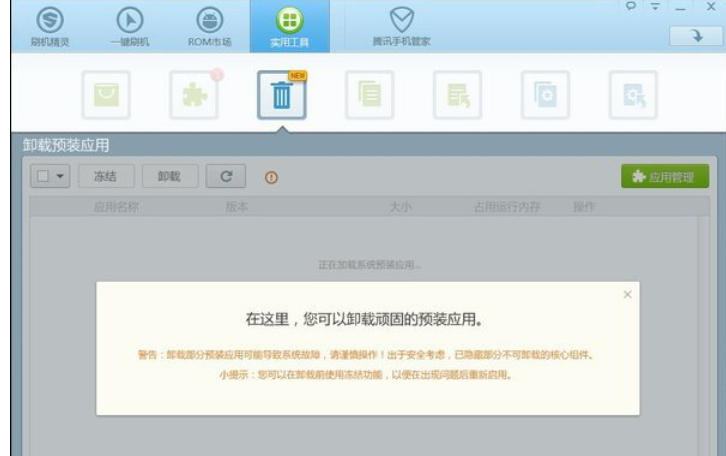Click the first tool icon with envelope

coord(105,96)
